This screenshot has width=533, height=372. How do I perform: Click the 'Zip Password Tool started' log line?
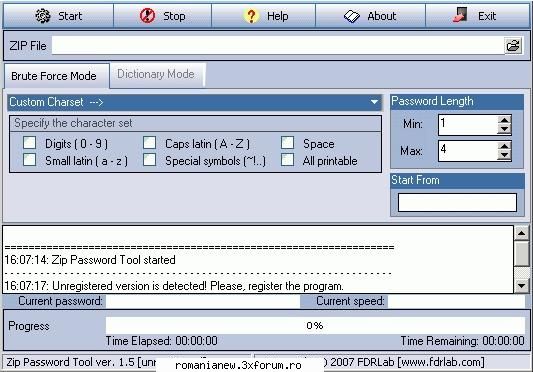[x=90, y=260]
